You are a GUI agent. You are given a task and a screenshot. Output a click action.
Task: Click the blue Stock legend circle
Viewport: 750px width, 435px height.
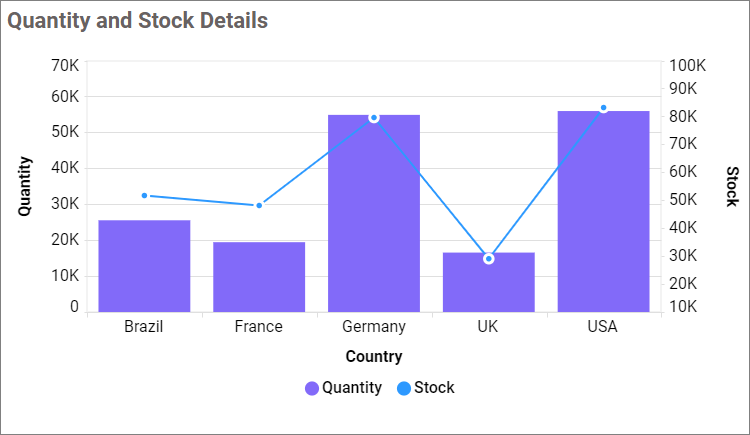coord(404,388)
